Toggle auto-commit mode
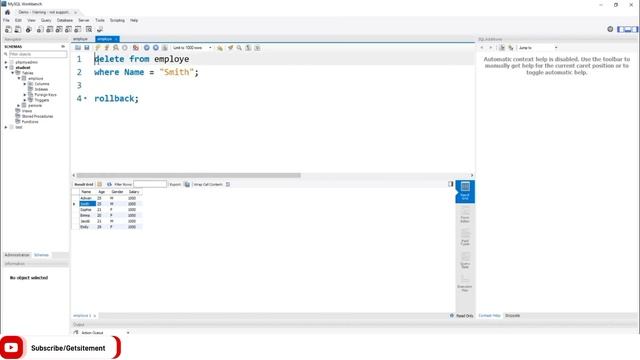640x360 pixels. tap(165, 48)
